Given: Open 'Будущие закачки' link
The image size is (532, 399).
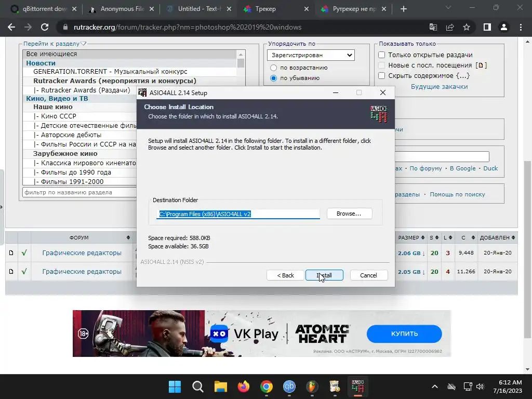Looking at the screenshot, I should click(x=439, y=87).
